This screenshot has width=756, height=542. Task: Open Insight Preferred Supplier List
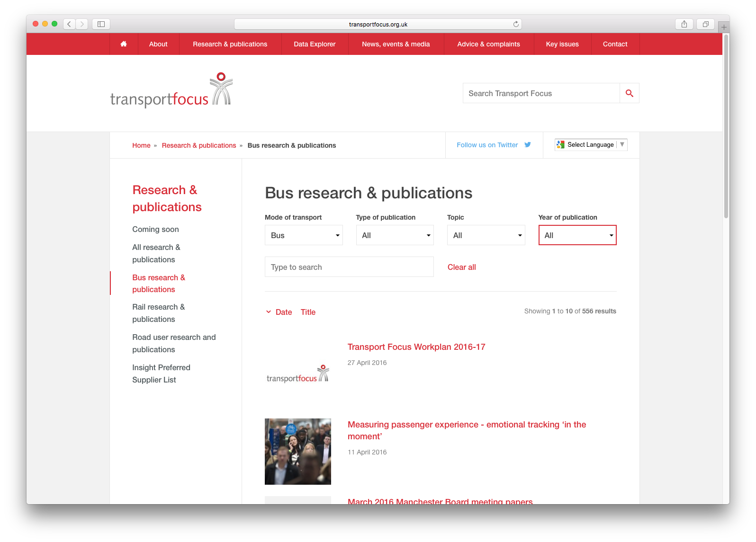161,373
